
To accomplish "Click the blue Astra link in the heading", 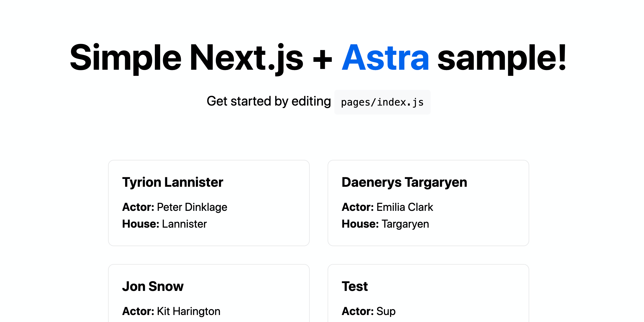I will point(385,58).
